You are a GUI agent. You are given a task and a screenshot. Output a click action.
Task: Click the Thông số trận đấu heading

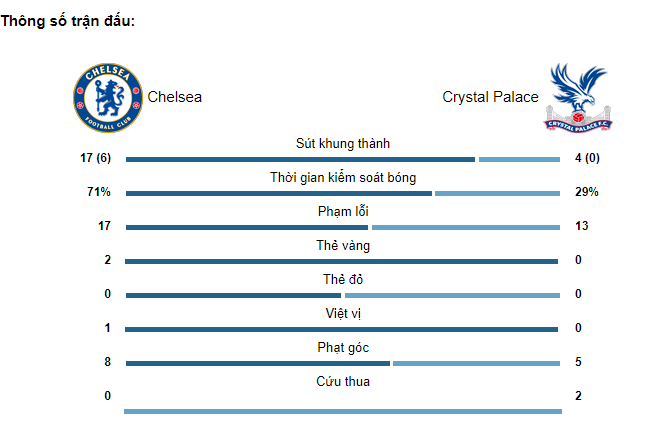[68, 22]
